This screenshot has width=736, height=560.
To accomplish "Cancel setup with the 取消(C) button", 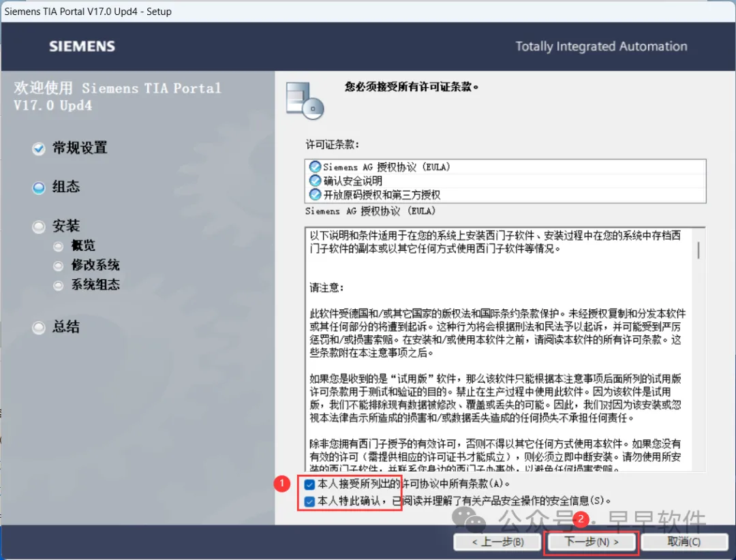I will (684, 542).
